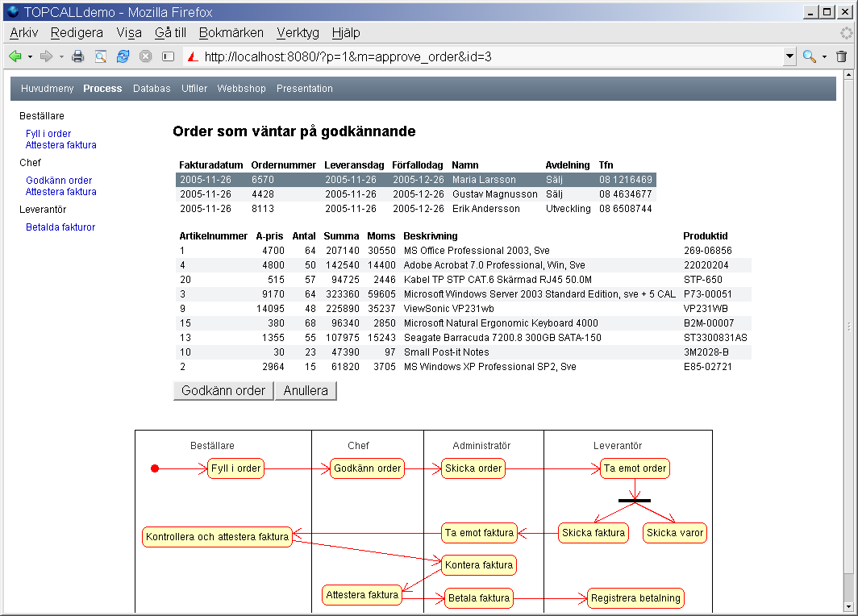Select order row 6570 Maria Larsson
The width and height of the screenshot is (858, 616).
pyautogui.click(x=416, y=180)
